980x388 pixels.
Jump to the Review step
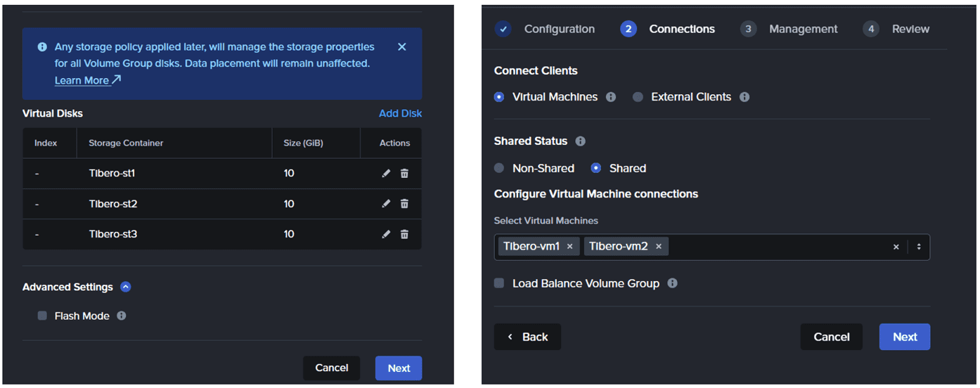tap(896, 29)
